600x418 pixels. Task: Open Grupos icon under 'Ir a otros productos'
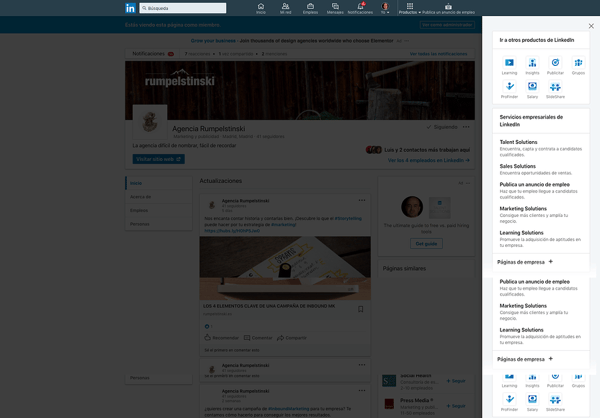click(x=578, y=65)
